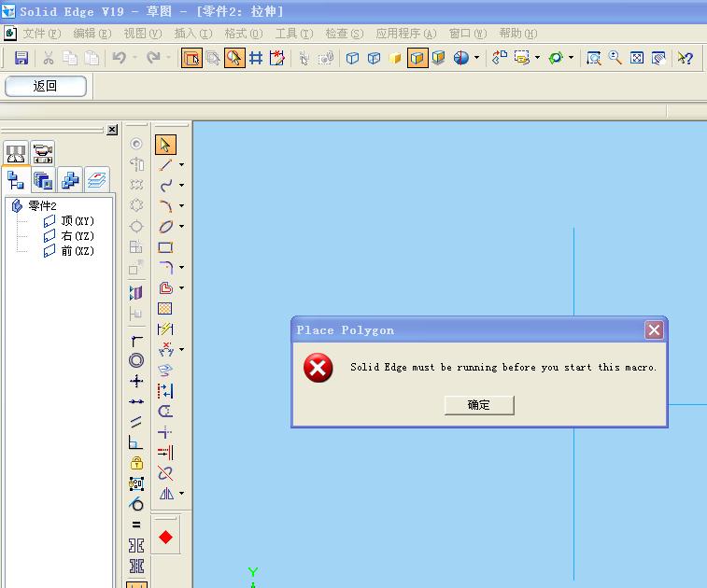This screenshot has width=707, height=588.
Task: Select the Arc drawing tool
Action: (165, 206)
